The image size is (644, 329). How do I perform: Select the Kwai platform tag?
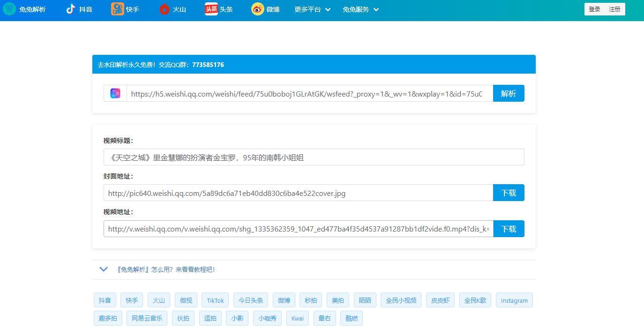298,318
